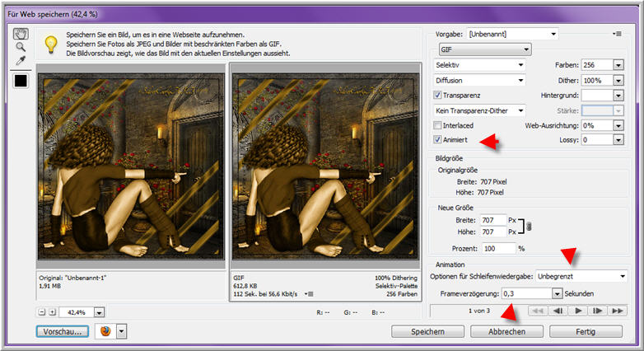Select the original image preview pane
The image size is (644, 351).
(x=132, y=166)
